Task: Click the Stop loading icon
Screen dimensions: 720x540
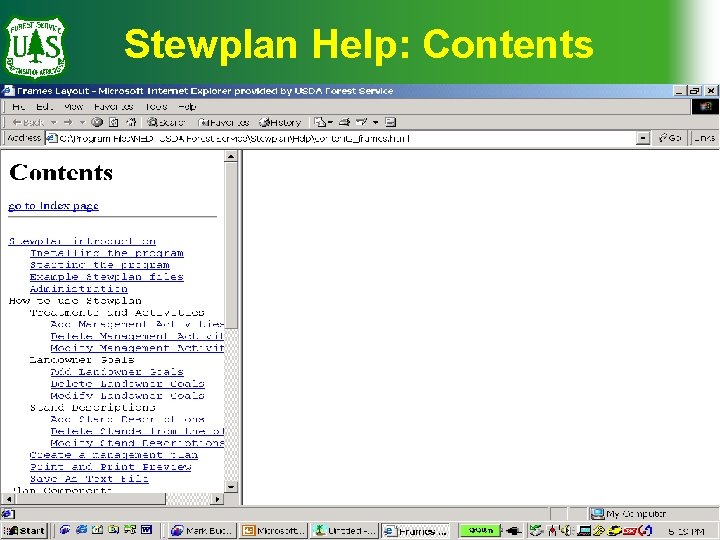Action: [96, 122]
